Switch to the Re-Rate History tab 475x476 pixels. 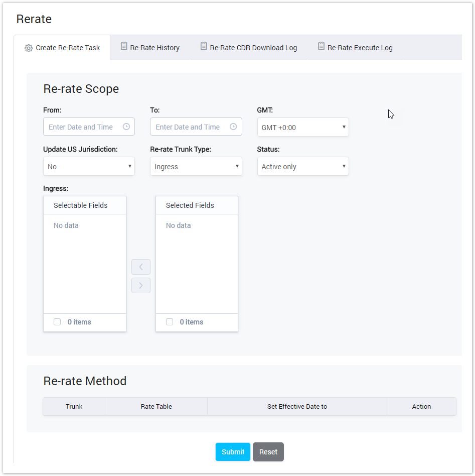(150, 47)
